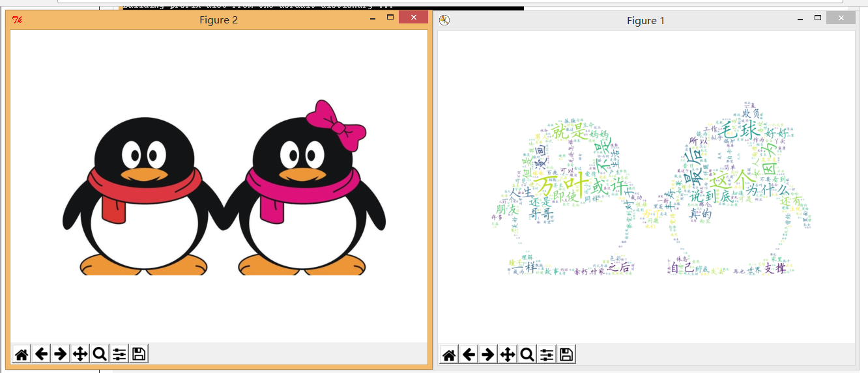Click the Home icon in Figure 1 toolbar
868x373 pixels.
click(449, 355)
